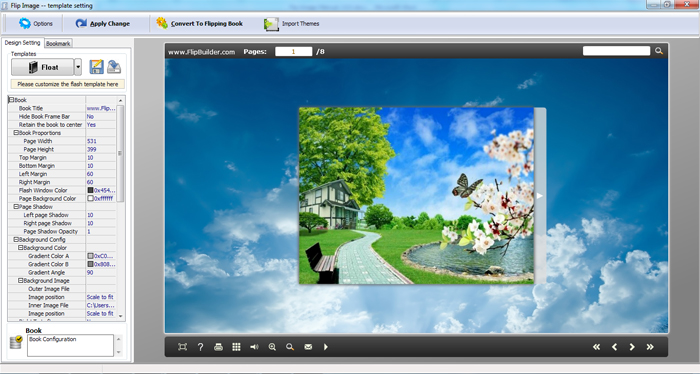This screenshot has width=700, height=374.
Task: Open the template dropdown arrow beside Float
Action: click(78, 67)
